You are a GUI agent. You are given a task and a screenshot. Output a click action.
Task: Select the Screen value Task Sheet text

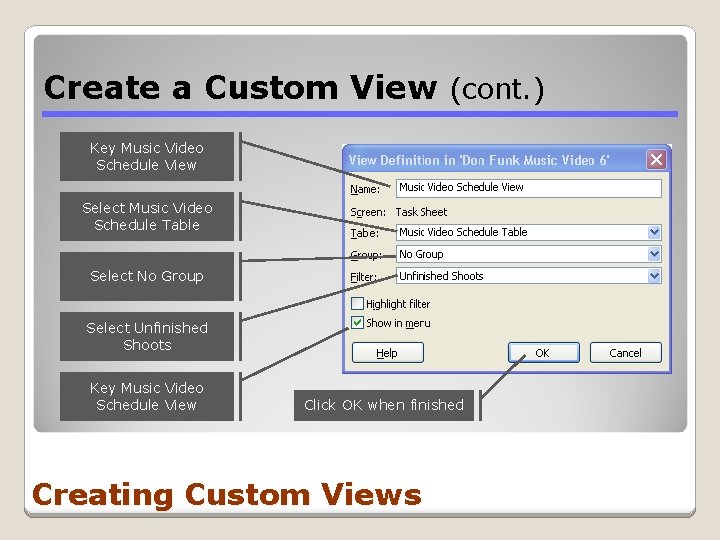[x=421, y=212]
